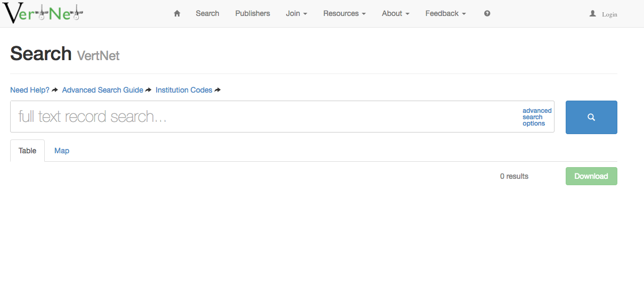Click the VertNet logo
Viewport: 644px width, 281px height.
click(43, 13)
